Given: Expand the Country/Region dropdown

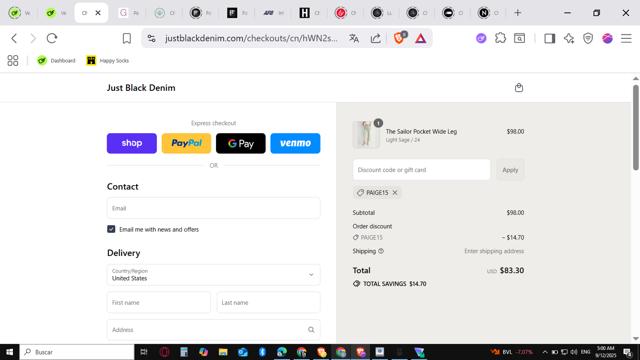Looking at the screenshot, I should pos(213,275).
